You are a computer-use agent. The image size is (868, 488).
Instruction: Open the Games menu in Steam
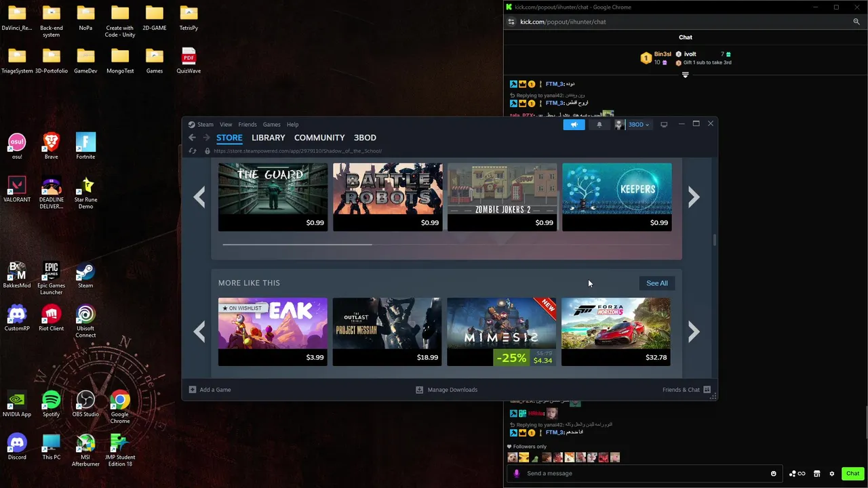pyautogui.click(x=271, y=125)
